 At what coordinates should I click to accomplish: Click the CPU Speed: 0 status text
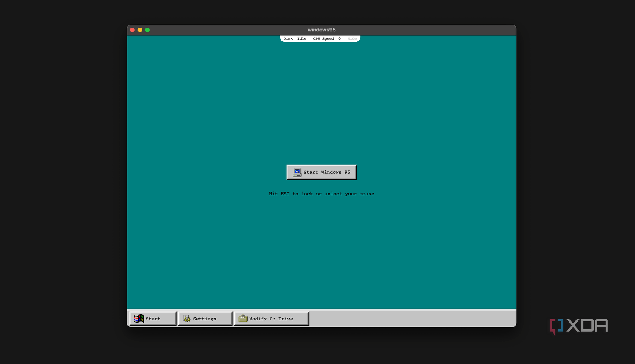[327, 38]
